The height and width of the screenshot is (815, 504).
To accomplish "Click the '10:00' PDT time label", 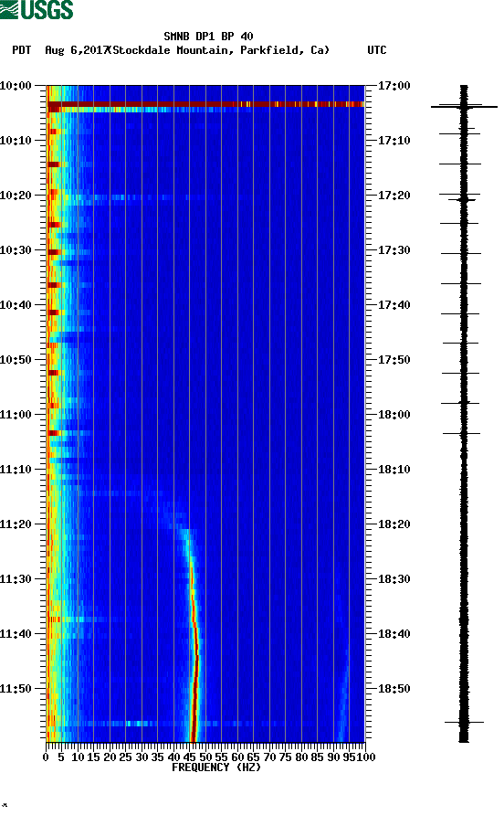I will point(16,86).
